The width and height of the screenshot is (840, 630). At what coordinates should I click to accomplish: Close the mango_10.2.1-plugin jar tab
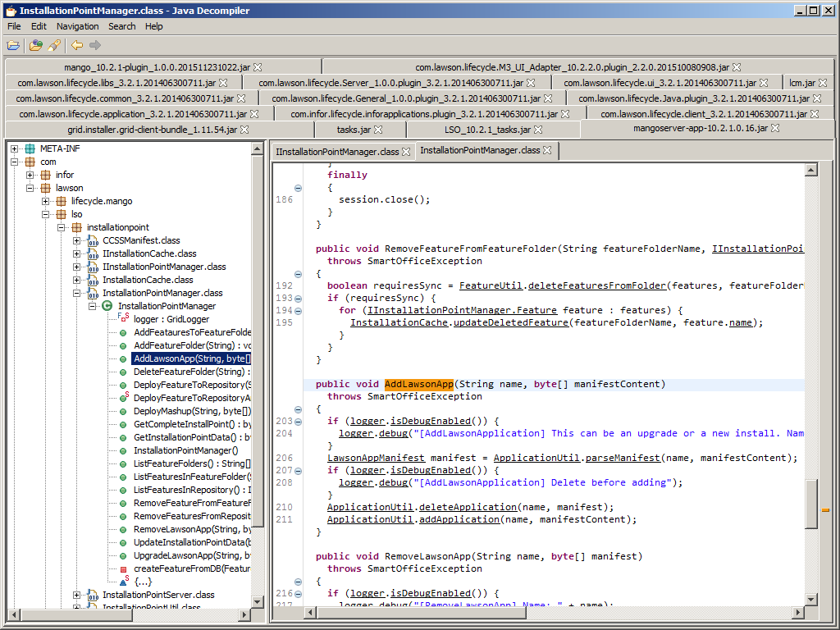coord(258,67)
